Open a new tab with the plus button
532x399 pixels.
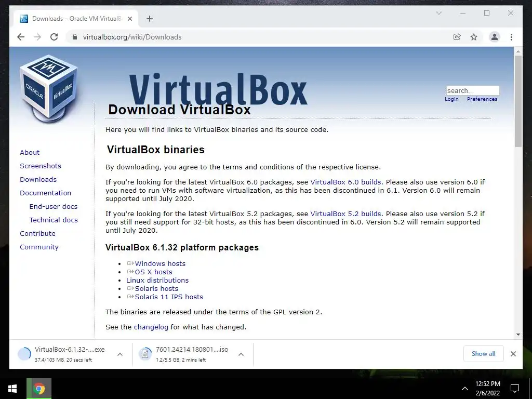149,19
